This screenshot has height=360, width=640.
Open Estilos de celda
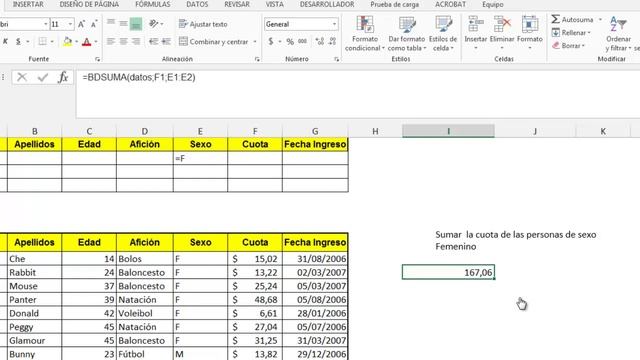pyautogui.click(x=442, y=33)
